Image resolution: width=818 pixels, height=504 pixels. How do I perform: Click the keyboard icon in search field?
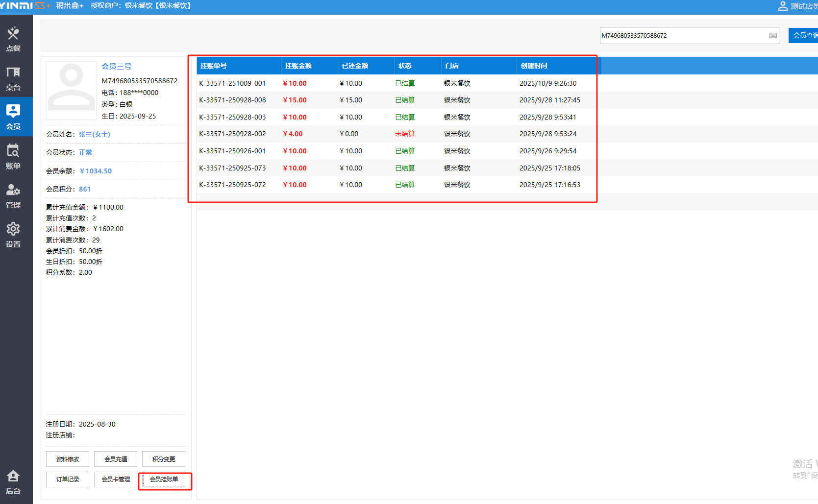[x=773, y=36]
